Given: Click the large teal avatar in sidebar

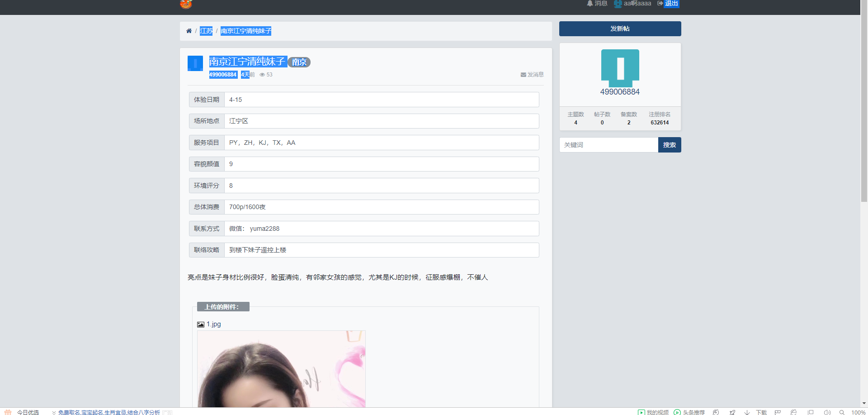Looking at the screenshot, I should click(x=620, y=68).
